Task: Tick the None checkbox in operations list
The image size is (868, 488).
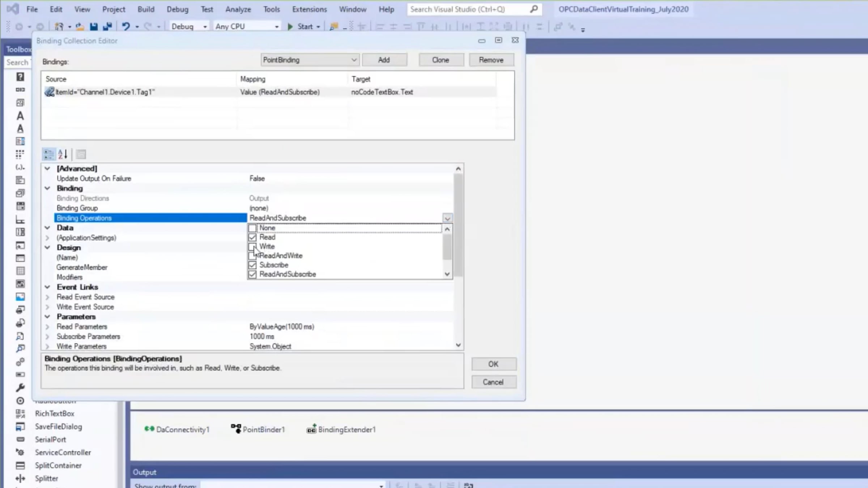Action: [252, 228]
